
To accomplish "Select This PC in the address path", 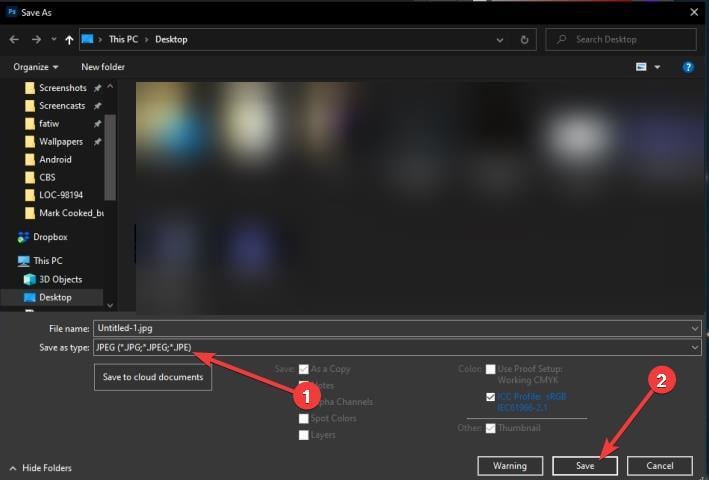I will point(123,40).
